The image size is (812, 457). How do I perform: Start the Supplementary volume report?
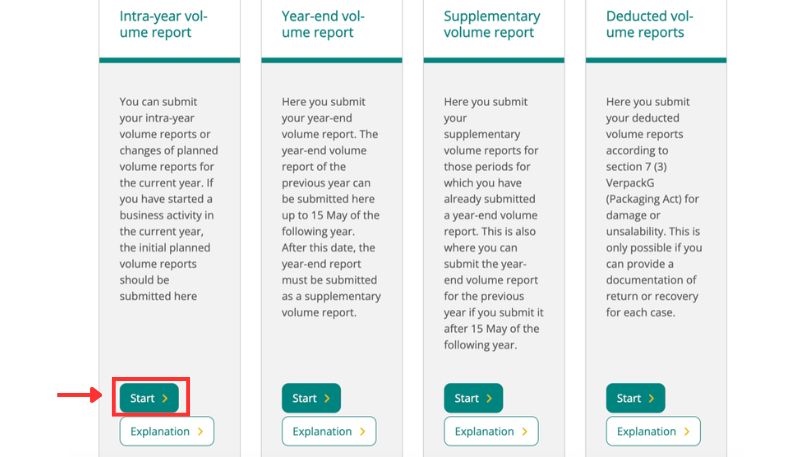(473, 398)
